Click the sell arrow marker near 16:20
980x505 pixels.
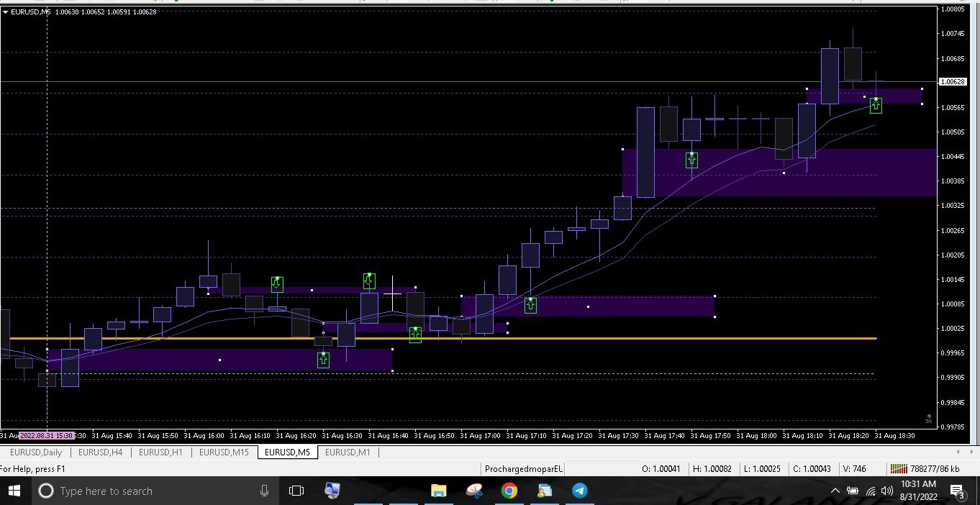tap(277, 284)
